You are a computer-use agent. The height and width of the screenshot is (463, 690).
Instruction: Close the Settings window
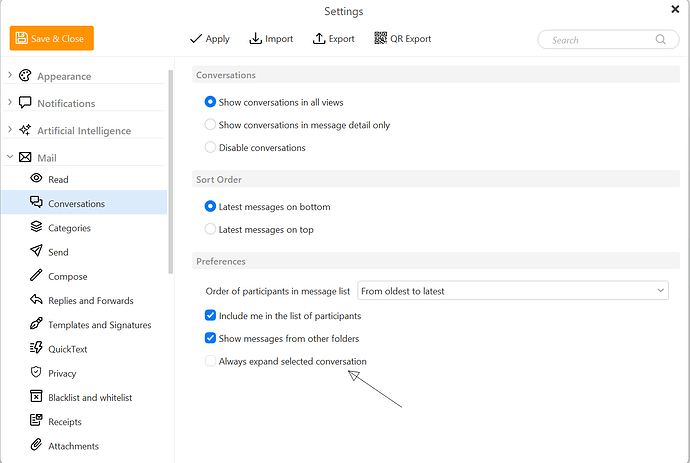(675, 9)
